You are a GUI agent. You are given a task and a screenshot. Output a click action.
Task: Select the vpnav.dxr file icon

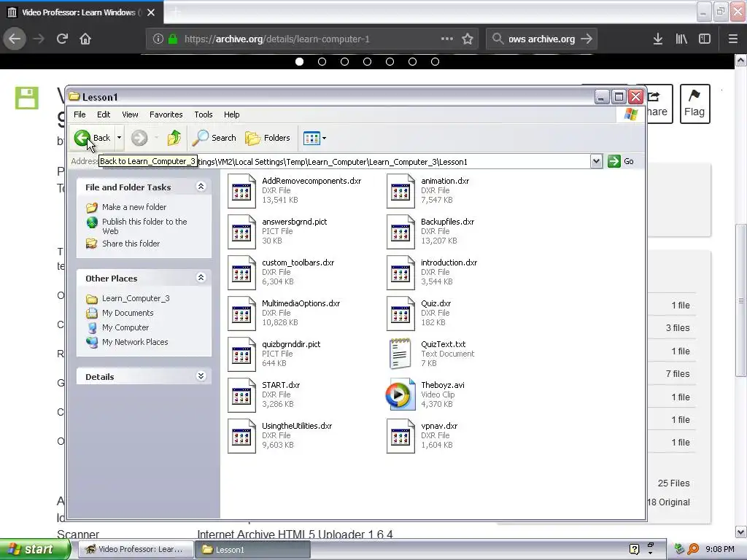[x=400, y=436]
